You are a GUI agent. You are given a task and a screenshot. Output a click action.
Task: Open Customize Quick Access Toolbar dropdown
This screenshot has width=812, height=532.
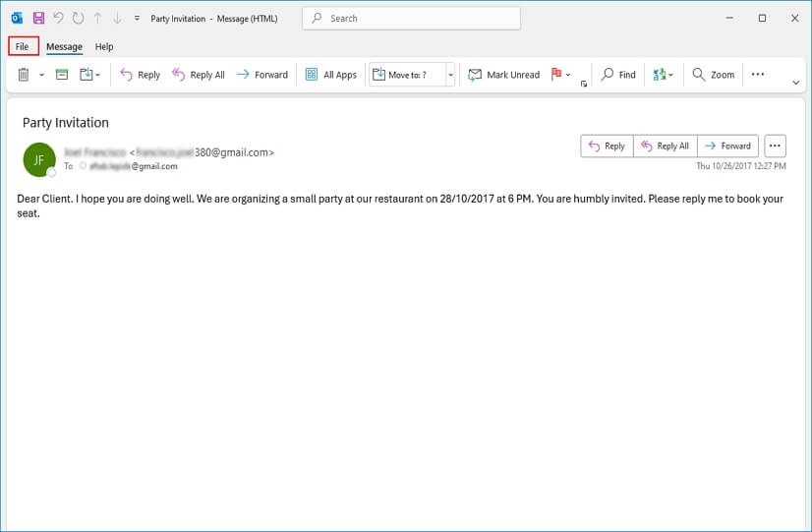pos(137,18)
